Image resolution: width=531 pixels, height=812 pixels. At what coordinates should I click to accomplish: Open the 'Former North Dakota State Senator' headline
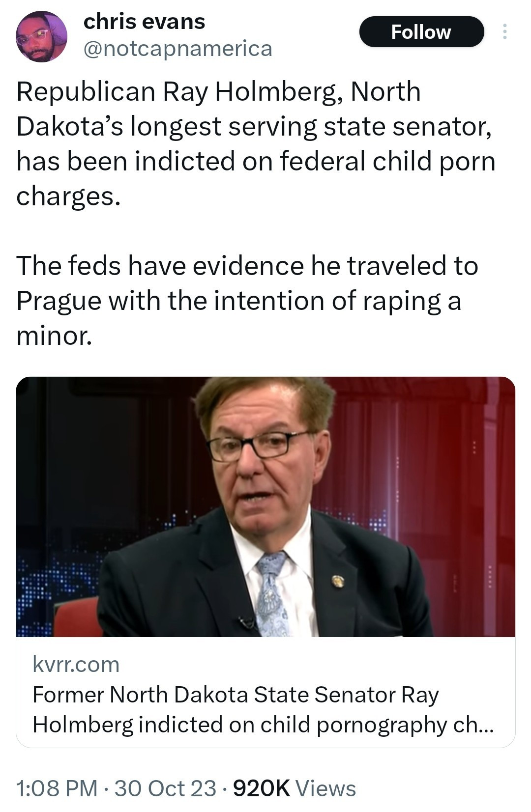(235, 695)
